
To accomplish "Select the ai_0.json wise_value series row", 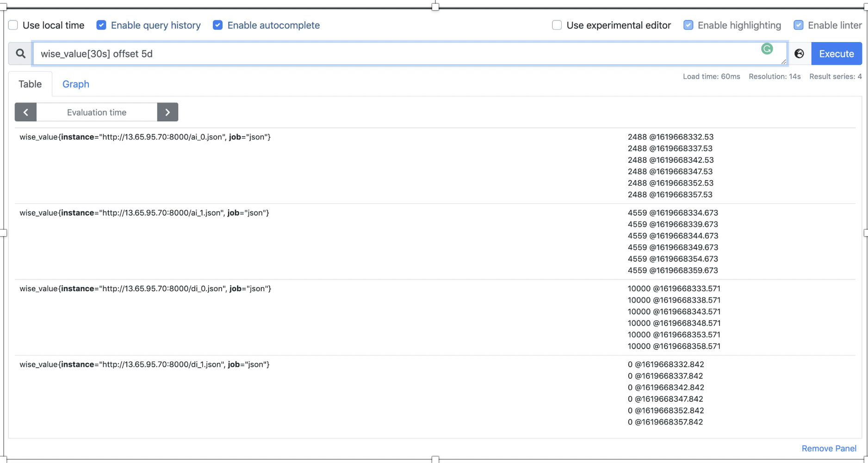I will [145, 137].
